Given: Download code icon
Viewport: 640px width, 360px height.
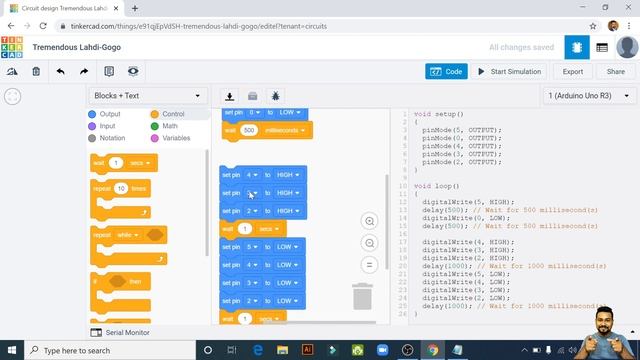Looking at the screenshot, I should tap(229, 96).
